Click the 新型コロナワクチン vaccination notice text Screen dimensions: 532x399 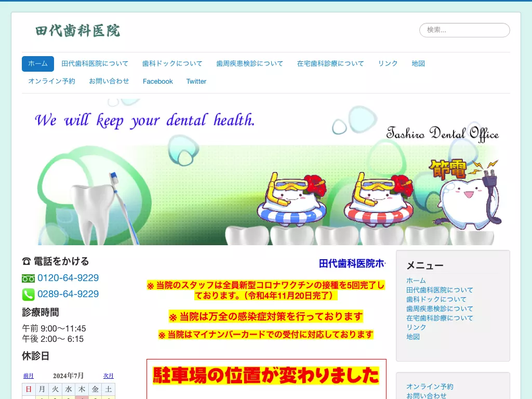coord(267,290)
